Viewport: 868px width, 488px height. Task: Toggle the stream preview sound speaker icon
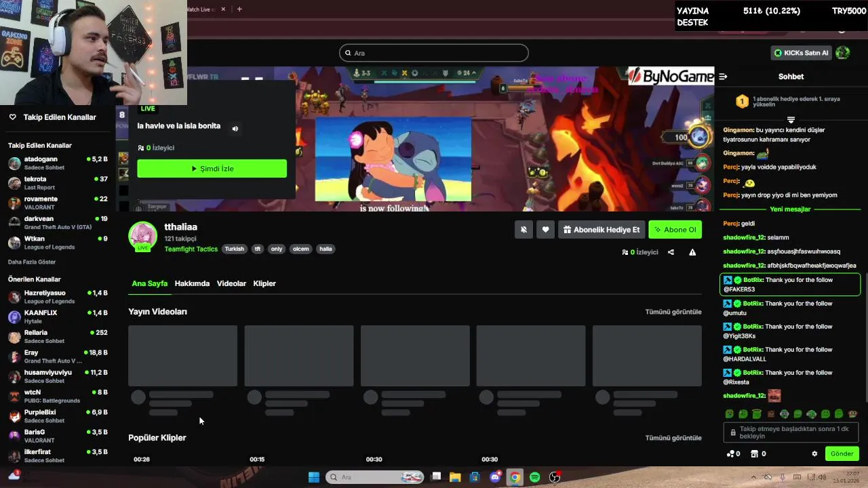tap(235, 129)
